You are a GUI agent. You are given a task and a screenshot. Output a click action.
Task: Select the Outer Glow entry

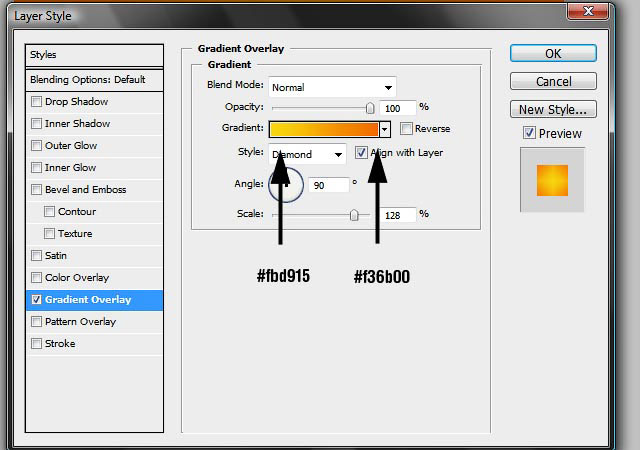tap(71, 145)
